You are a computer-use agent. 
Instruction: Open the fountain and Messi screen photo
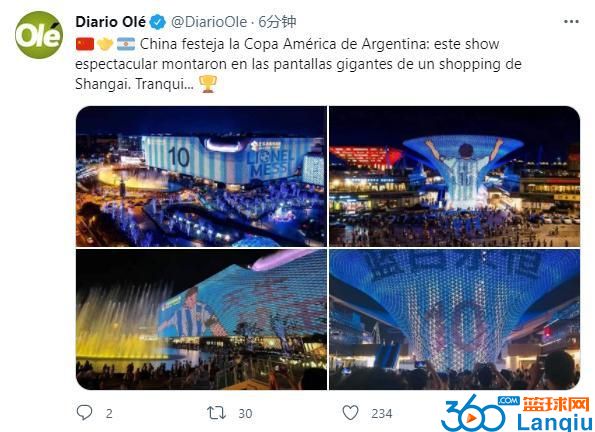pos(201,319)
